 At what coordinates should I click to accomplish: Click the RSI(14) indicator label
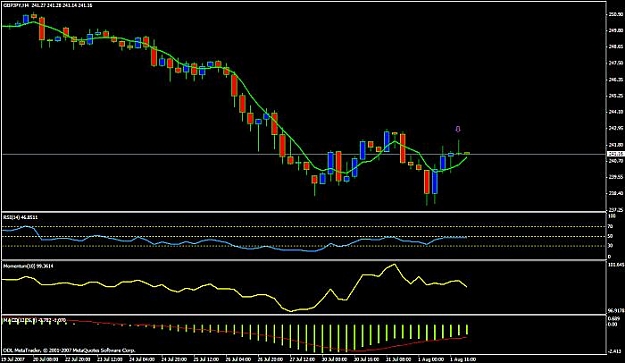point(21,217)
